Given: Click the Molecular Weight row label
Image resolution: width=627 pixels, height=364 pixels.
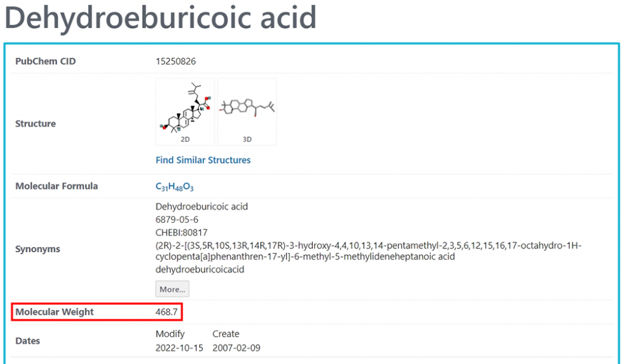Looking at the screenshot, I should click(x=54, y=311).
